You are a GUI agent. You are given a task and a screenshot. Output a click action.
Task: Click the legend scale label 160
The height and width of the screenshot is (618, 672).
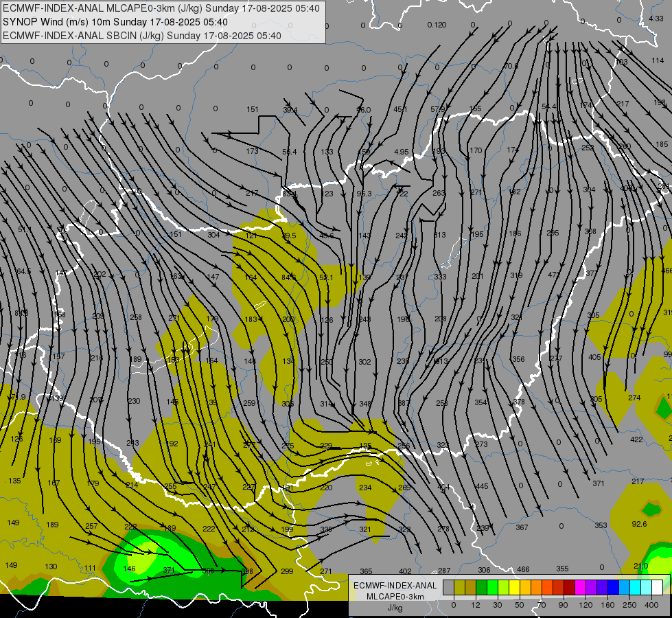point(607,605)
